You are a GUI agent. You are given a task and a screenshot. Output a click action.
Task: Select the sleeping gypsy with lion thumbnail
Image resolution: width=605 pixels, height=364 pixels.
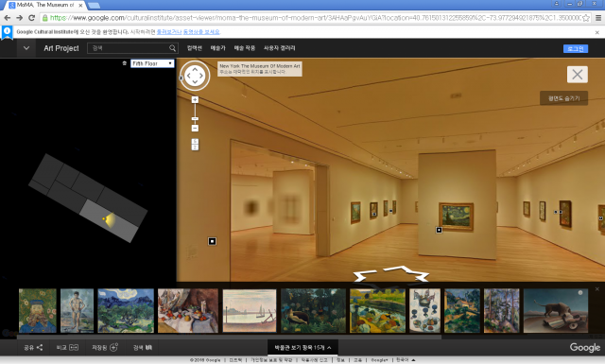tap(556, 311)
